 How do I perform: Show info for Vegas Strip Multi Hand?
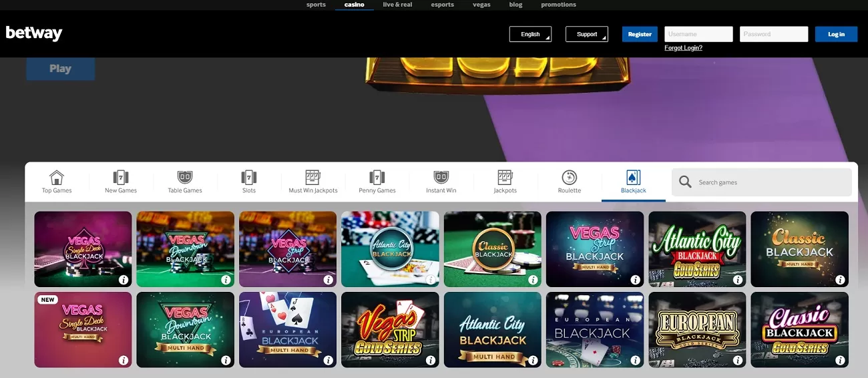click(x=635, y=280)
